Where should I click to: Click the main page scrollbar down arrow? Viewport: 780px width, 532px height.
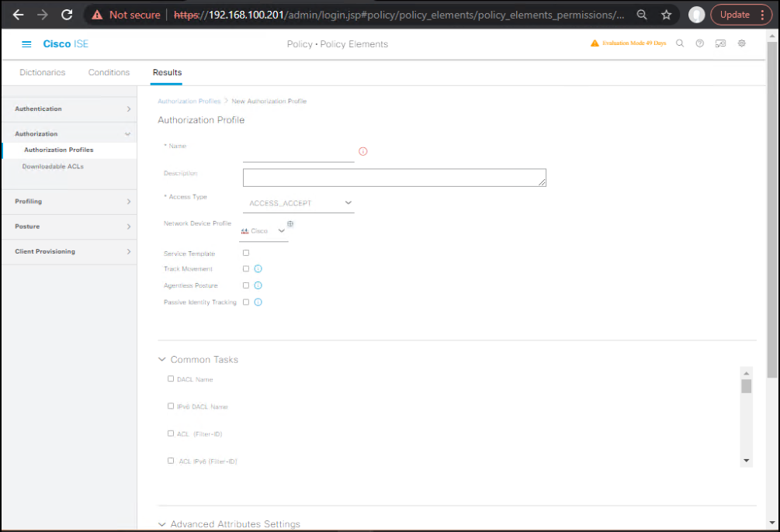(x=772, y=523)
